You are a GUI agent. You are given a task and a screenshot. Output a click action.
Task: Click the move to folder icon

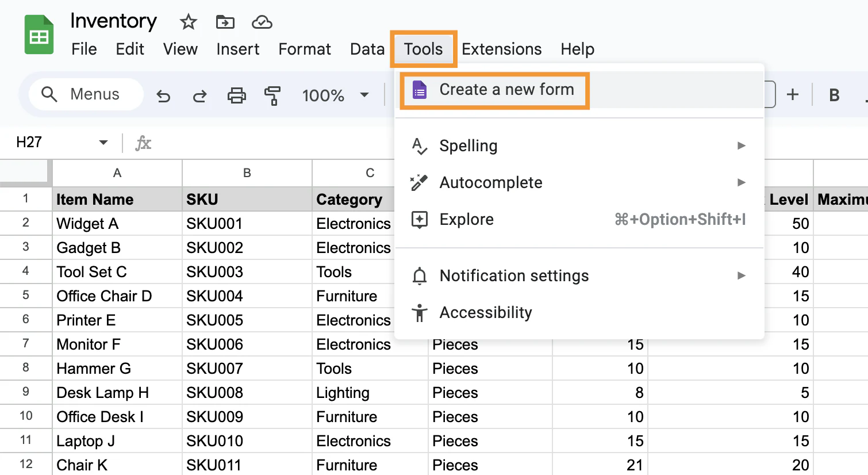pos(225,22)
